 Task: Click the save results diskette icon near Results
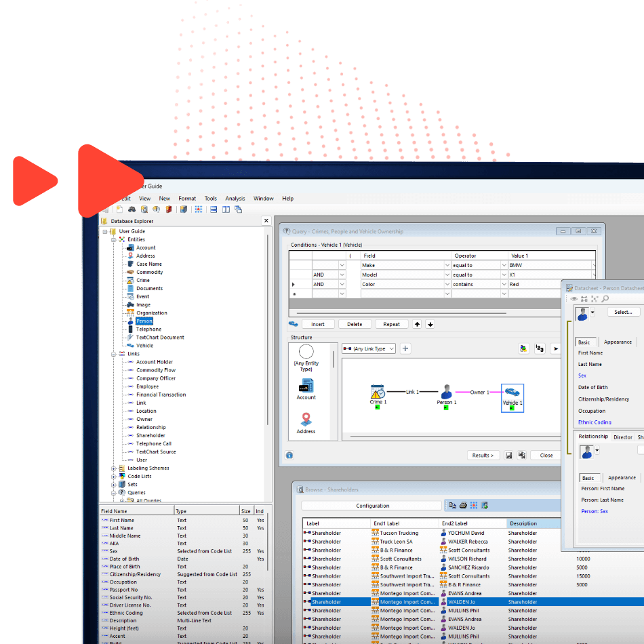[509, 455]
